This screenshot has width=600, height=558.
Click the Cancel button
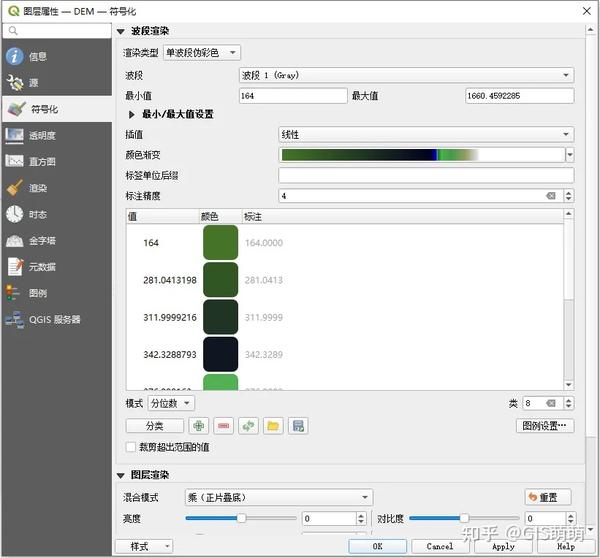point(440,546)
